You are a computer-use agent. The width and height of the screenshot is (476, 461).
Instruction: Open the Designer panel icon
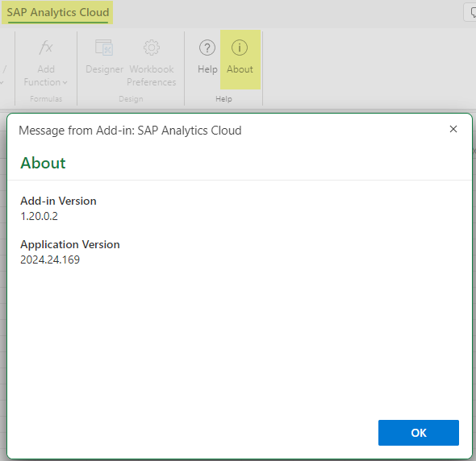point(104,48)
